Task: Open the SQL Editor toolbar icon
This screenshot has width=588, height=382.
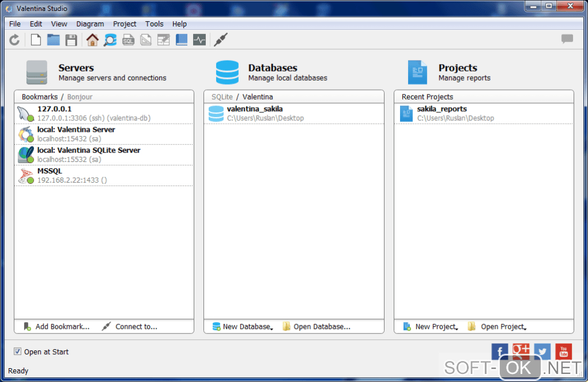Action: (128, 40)
